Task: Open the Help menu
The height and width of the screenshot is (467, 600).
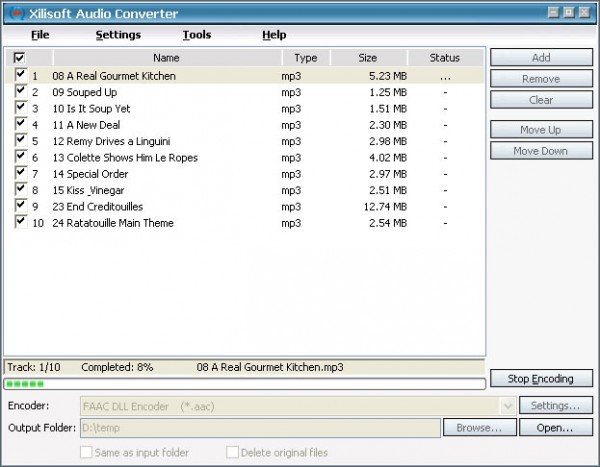Action: click(274, 35)
